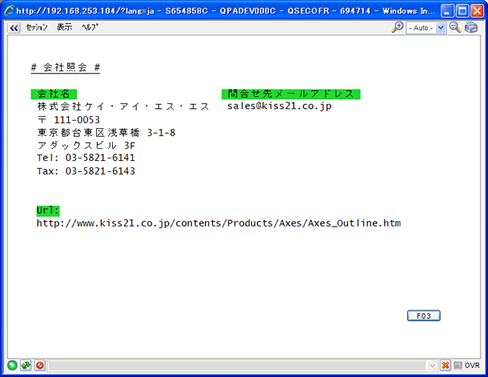Screen dimensions: 488x377
Task: Click the double-chevron collapse icon
Action: pyautogui.click(x=14, y=28)
